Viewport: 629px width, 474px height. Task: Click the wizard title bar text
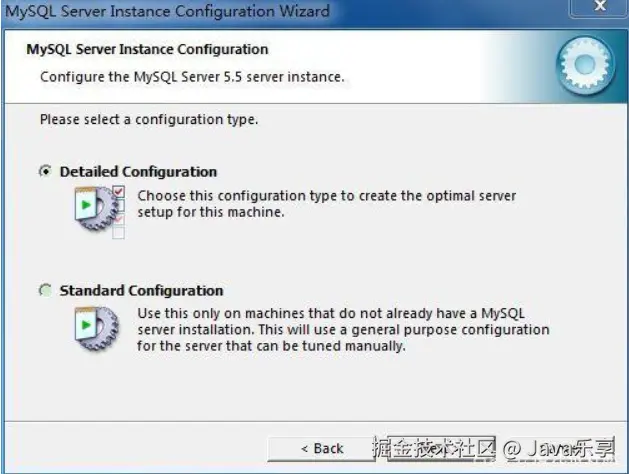[x=167, y=11]
